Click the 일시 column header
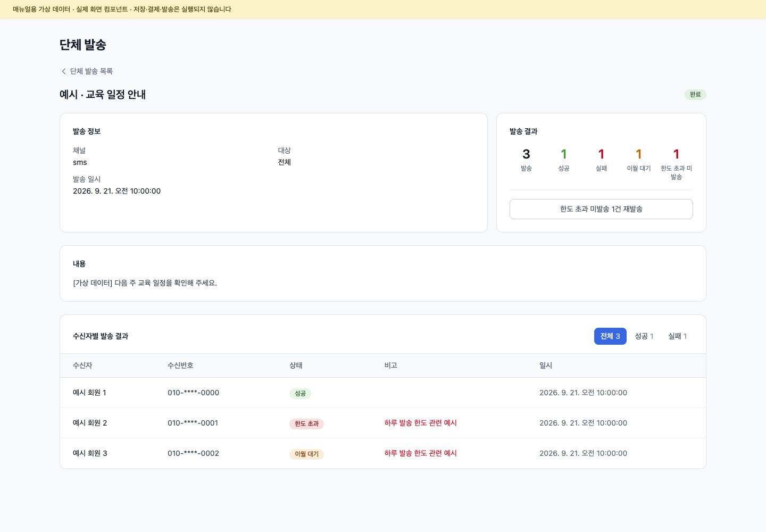Image resolution: width=766 pixels, height=532 pixels. pos(546,365)
